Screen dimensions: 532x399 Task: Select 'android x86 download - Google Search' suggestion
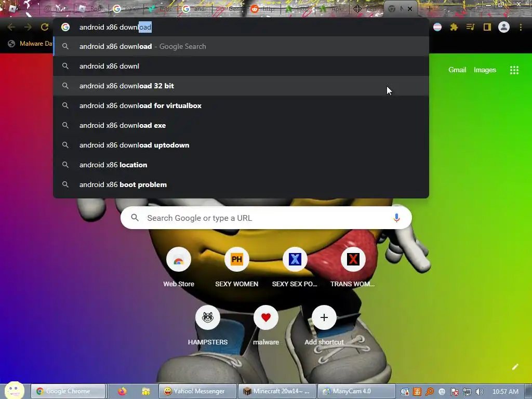click(241, 46)
